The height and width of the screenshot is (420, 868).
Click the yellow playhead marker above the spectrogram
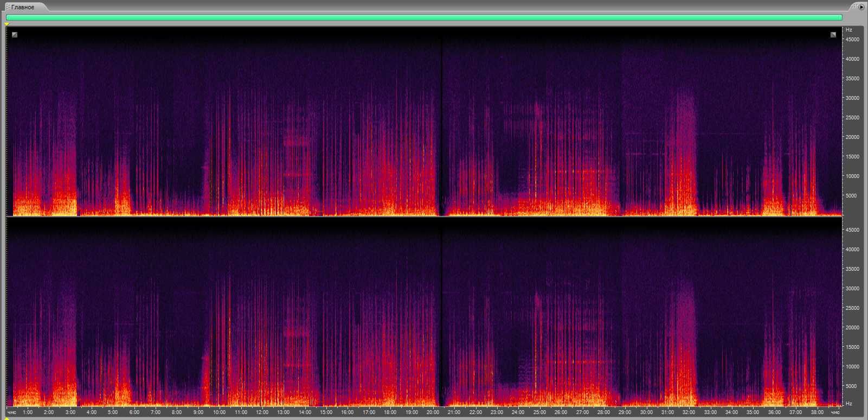(x=7, y=24)
